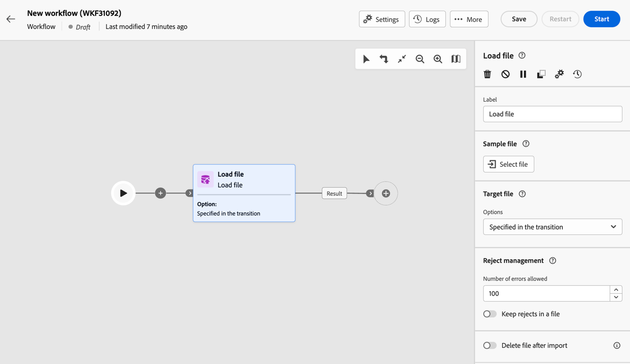Save the workflow

(519, 19)
